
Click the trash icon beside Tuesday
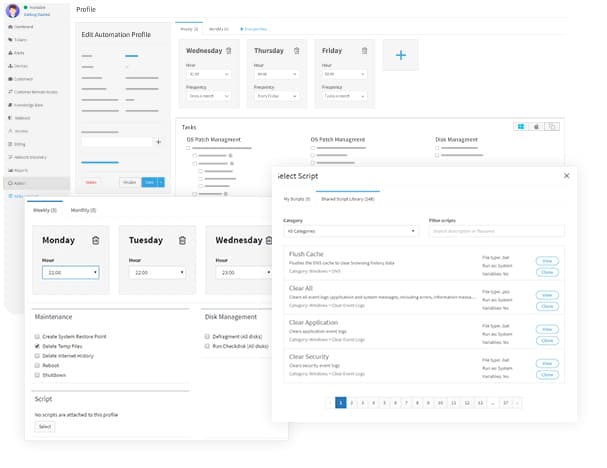(x=182, y=240)
